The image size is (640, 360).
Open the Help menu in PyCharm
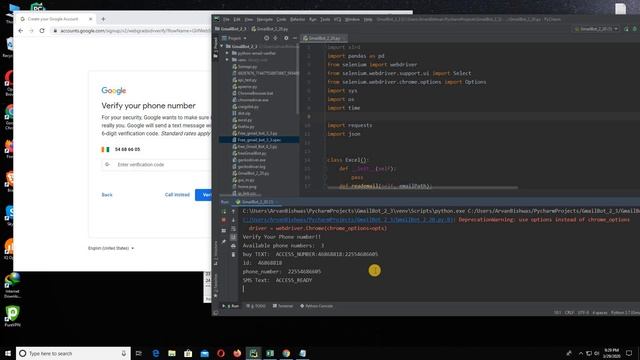point(368,19)
